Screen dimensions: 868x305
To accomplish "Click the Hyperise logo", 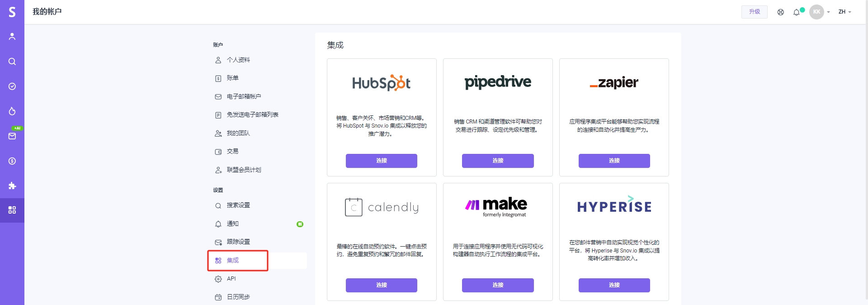I will [614, 205].
